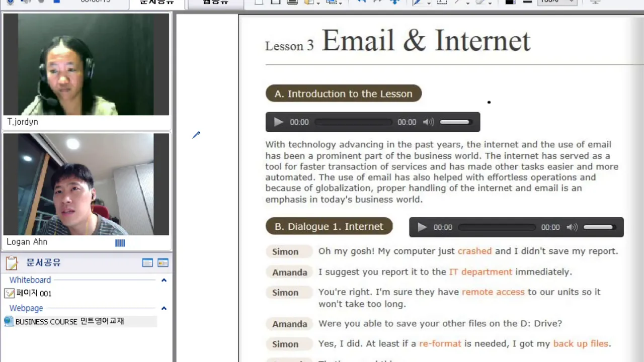644x362 pixels.
Task: Click the Introduction audio seek bar
Action: click(353, 122)
